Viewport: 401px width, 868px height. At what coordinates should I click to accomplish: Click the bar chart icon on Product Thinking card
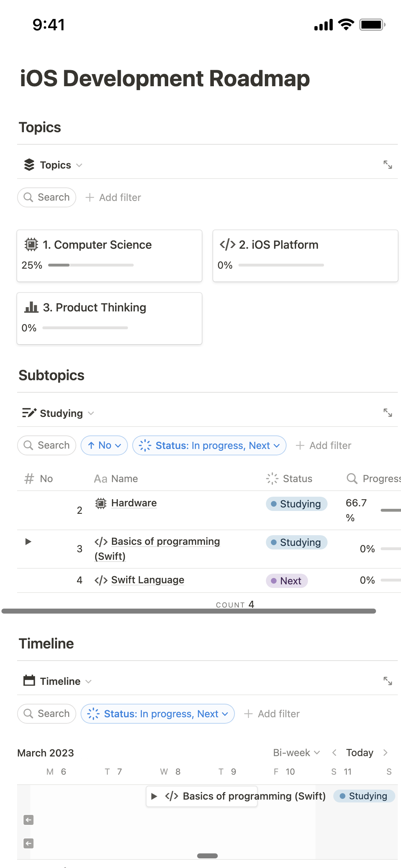(x=32, y=307)
